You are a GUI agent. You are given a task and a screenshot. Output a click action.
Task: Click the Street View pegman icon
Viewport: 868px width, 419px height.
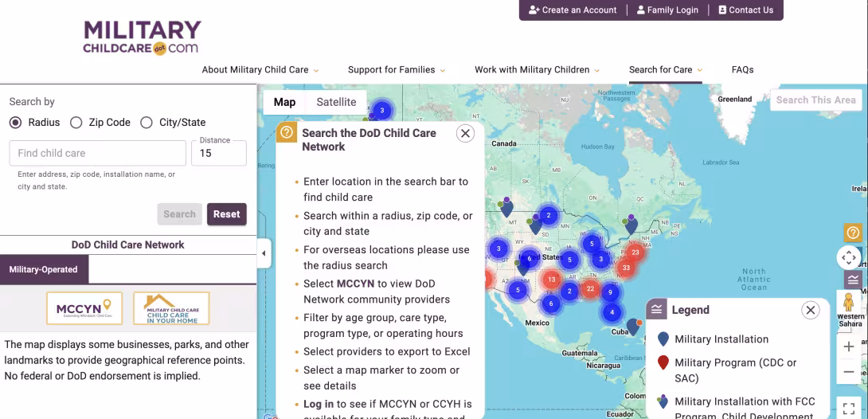pos(849,303)
